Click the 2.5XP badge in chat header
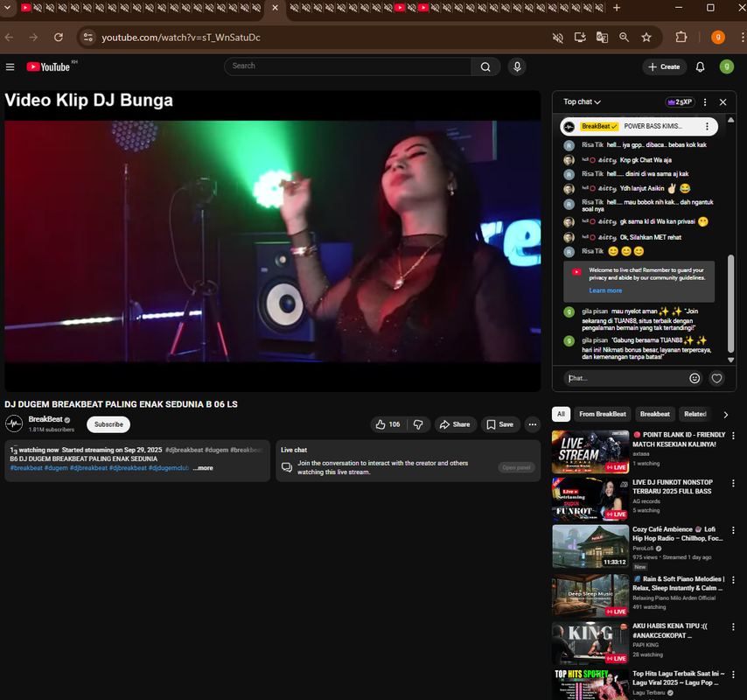This screenshot has height=700, width=747. [680, 102]
